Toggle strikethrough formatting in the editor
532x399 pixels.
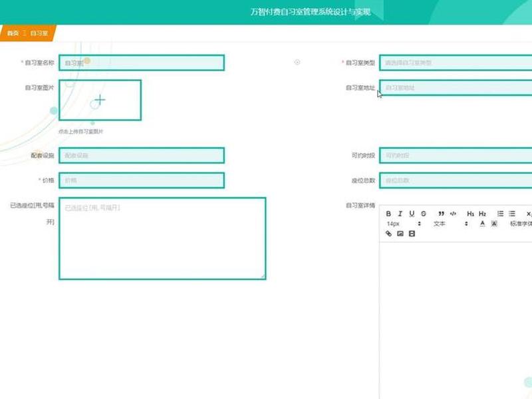click(x=424, y=213)
